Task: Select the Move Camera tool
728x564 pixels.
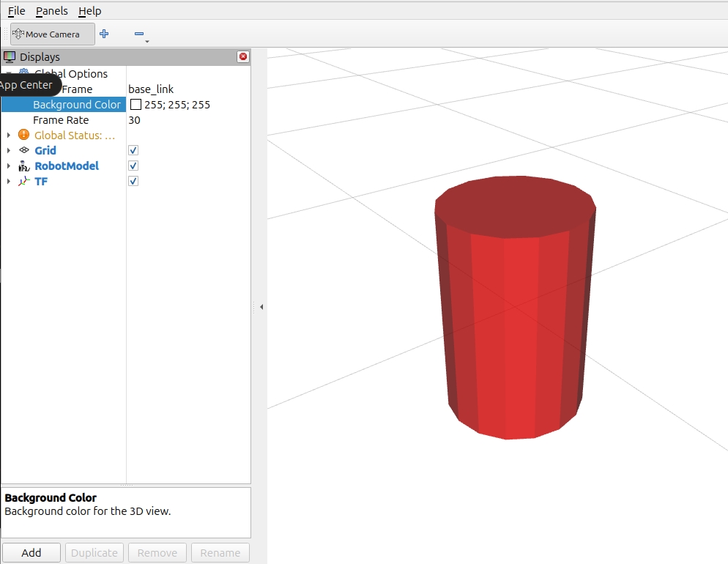Action: point(52,34)
